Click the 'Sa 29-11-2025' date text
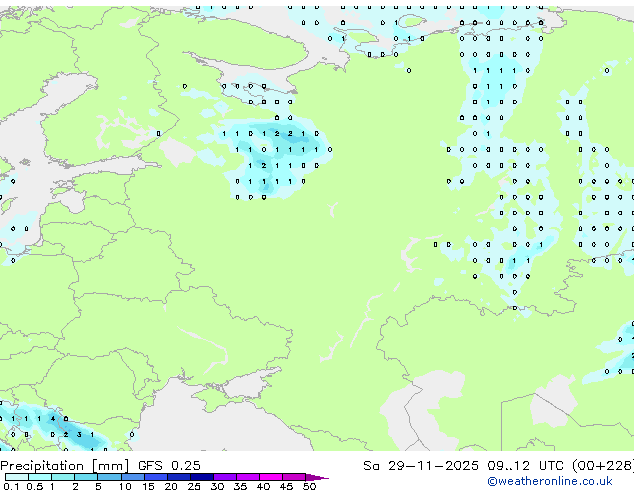 tap(421, 466)
